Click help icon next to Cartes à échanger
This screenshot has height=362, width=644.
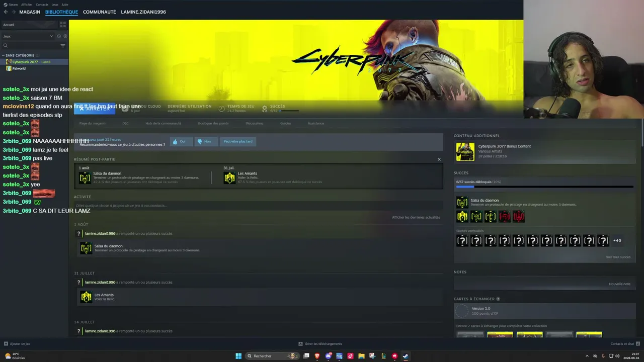click(x=498, y=299)
